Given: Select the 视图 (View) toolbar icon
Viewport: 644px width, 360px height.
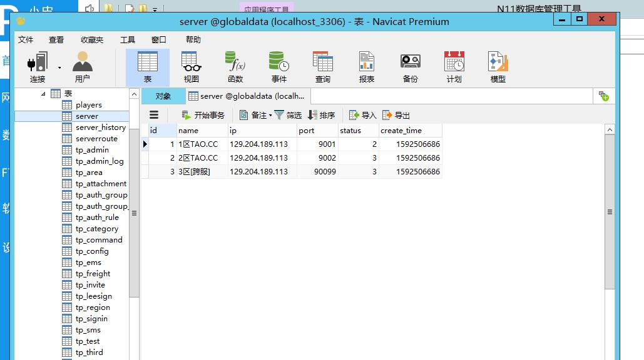Looking at the screenshot, I should (191, 66).
